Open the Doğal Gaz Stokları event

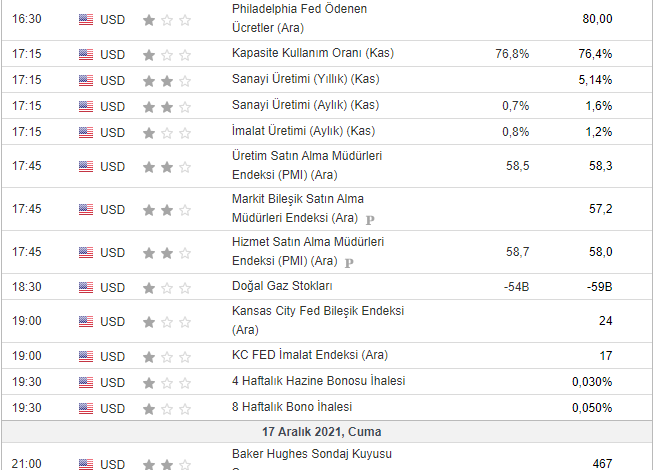click(281, 287)
